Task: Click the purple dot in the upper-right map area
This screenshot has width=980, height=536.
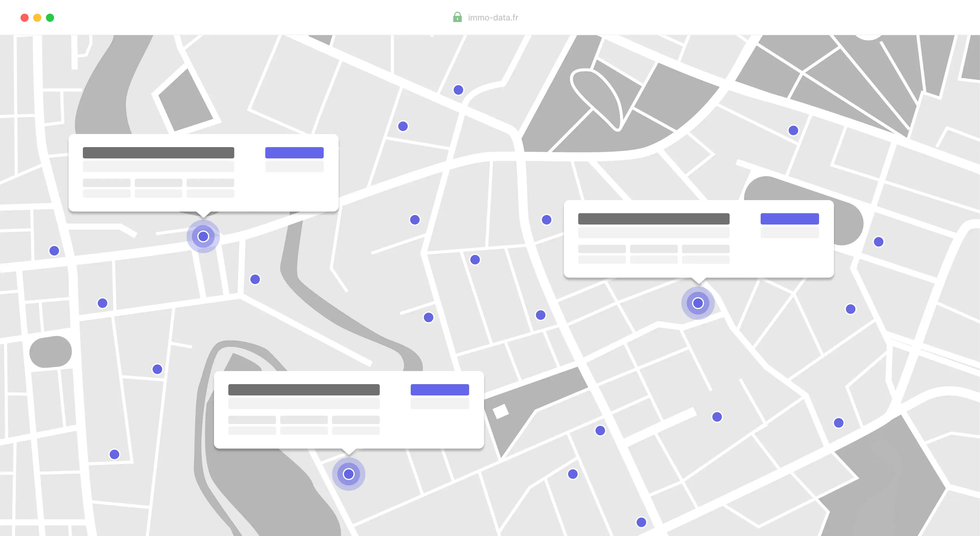Action: coord(793,130)
